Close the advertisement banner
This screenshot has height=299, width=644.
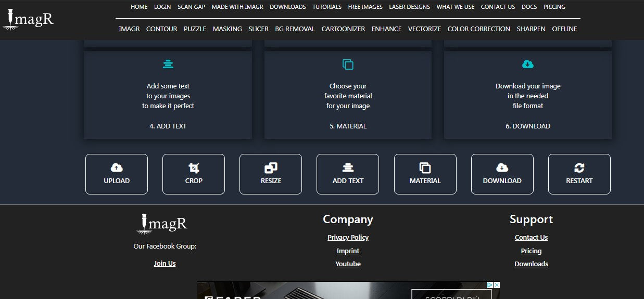(x=497, y=285)
